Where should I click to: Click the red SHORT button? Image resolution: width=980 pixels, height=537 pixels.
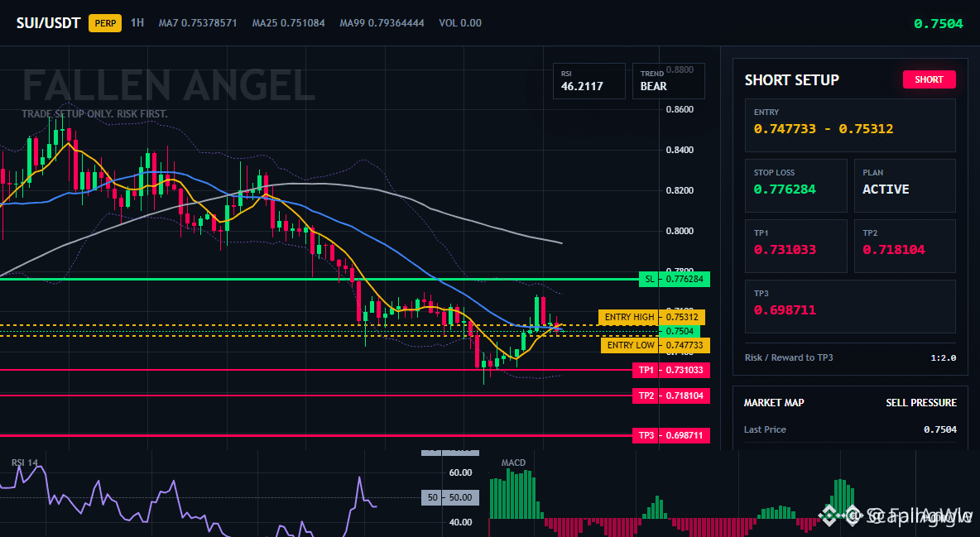[929, 79]
